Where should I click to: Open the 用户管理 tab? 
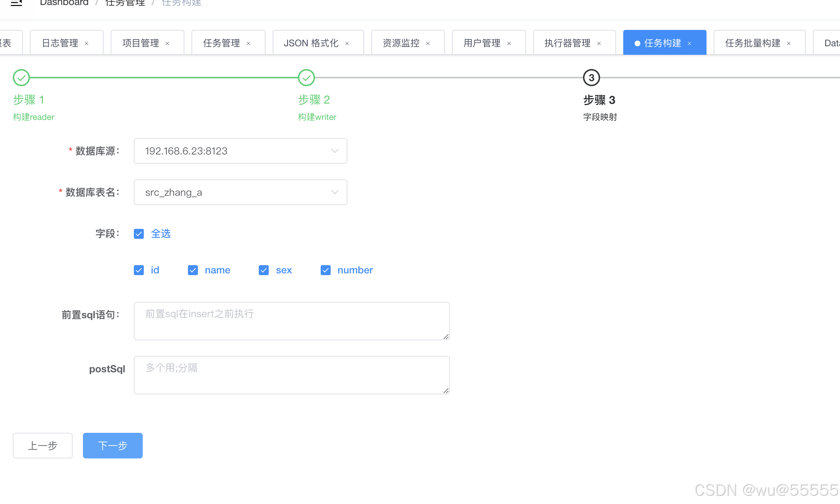click(x=482, y=43)
